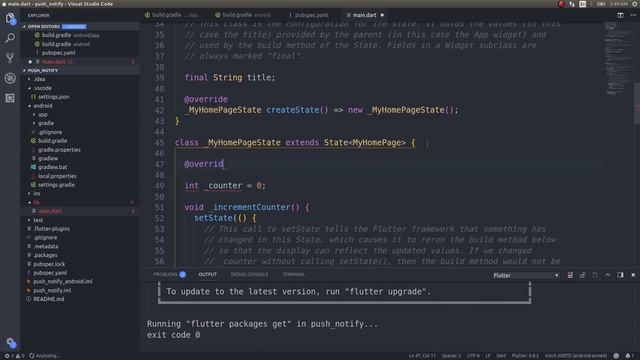Select the main.dart editor tab
This screenshot has height=360, width=640.
coord(364,15)
